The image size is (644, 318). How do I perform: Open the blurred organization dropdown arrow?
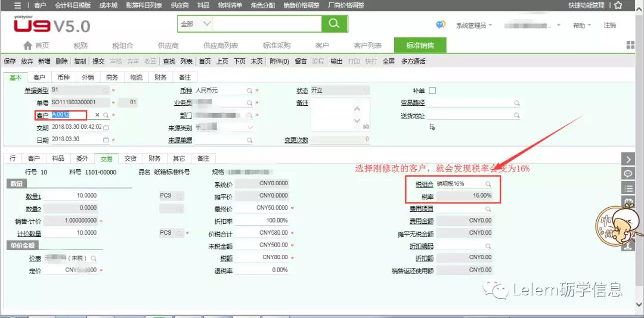click(x=559, y=26)
